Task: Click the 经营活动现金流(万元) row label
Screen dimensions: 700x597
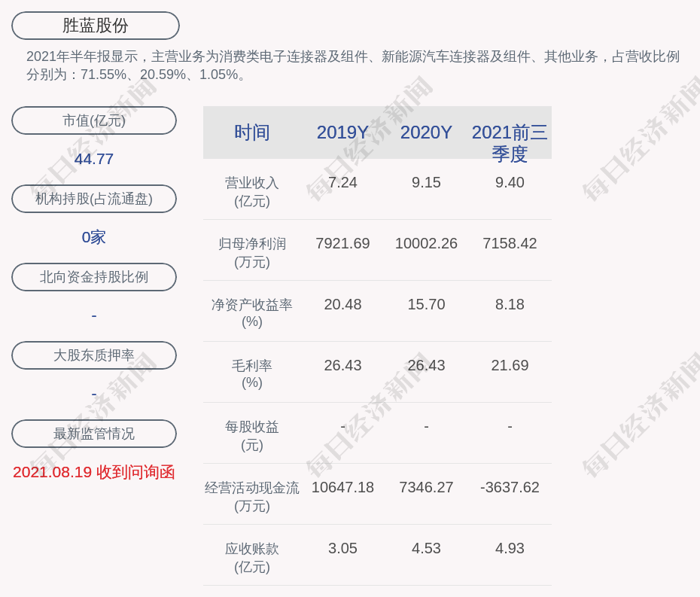Action: [251, 496]
